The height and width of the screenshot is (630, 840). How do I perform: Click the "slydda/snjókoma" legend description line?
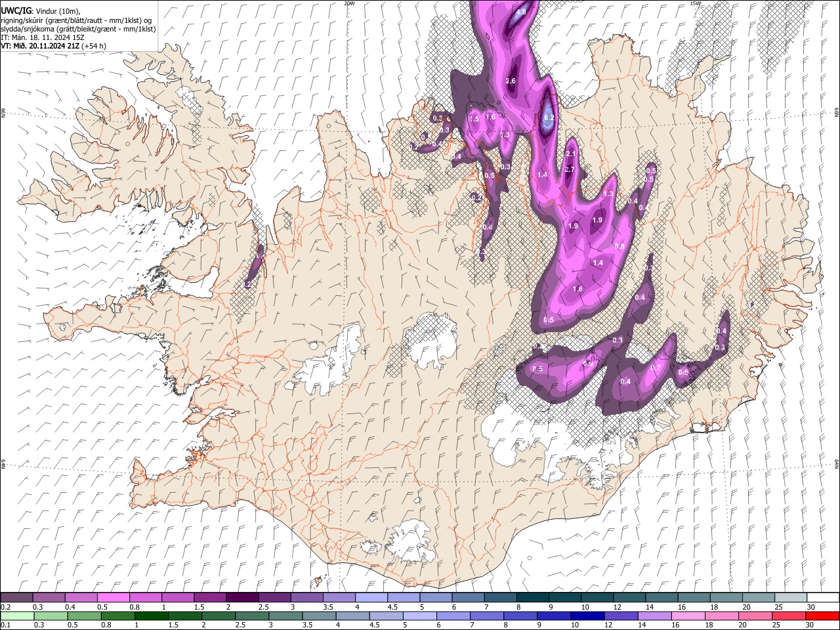pos(79,29)
